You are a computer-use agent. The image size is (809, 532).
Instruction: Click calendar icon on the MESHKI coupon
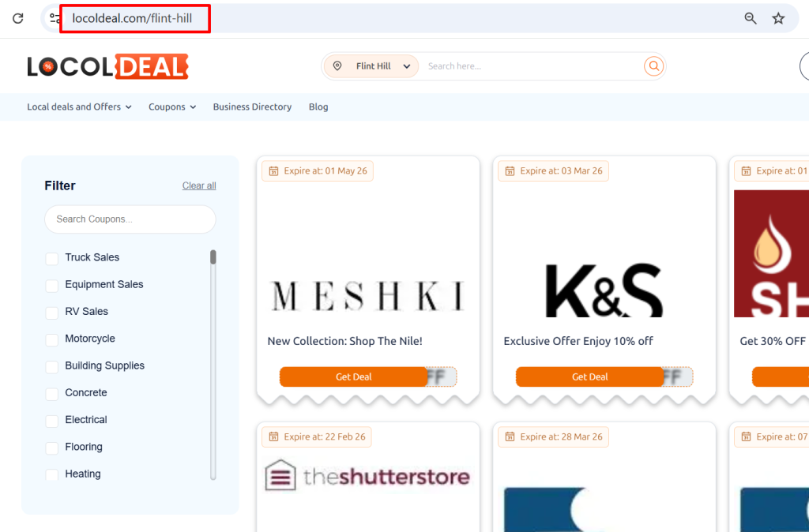coord(273,171)
